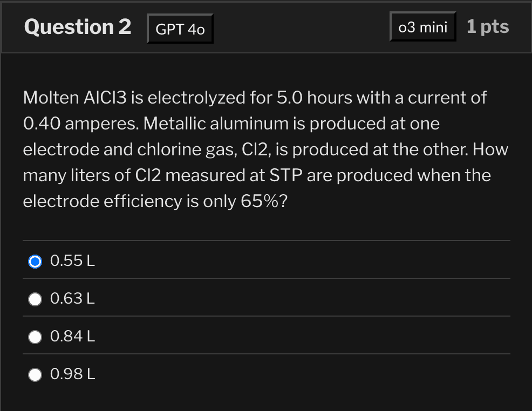Mark the 0.98 L radio button

pos(35,374)
